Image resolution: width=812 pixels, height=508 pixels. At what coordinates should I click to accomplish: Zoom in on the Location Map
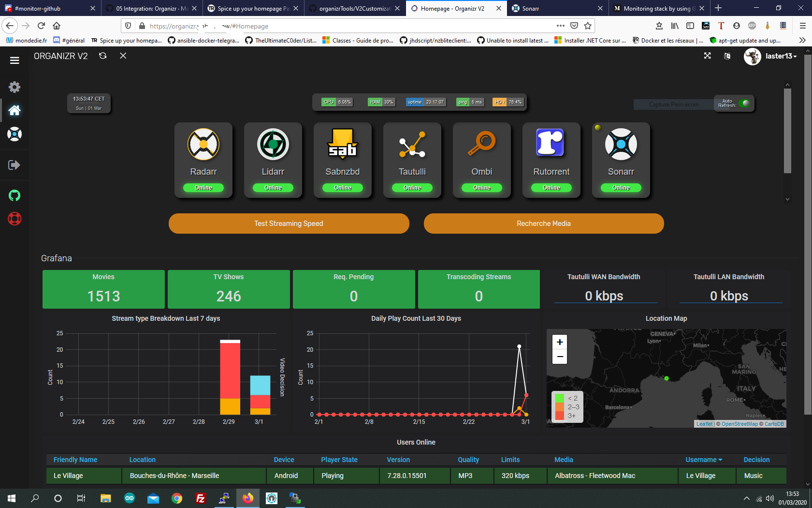(559, 342)
